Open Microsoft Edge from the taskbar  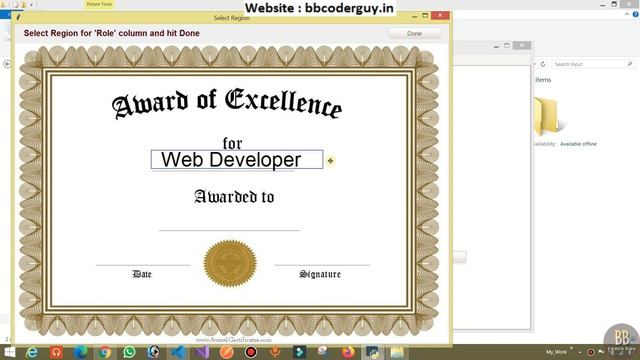80,352
